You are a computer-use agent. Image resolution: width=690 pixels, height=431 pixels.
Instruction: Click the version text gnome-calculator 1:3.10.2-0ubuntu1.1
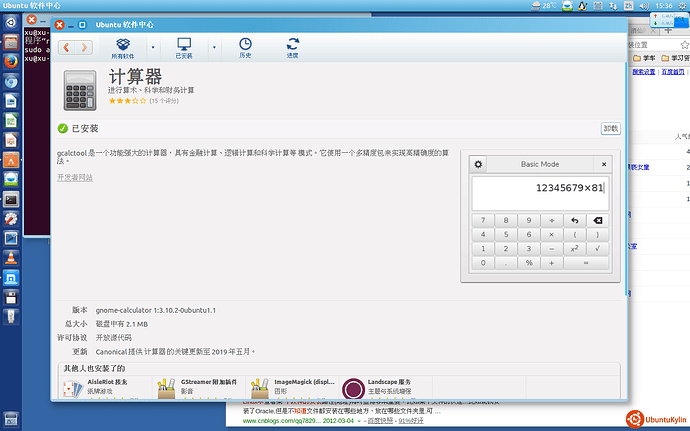pyautogui.click(x=156, y=310)
